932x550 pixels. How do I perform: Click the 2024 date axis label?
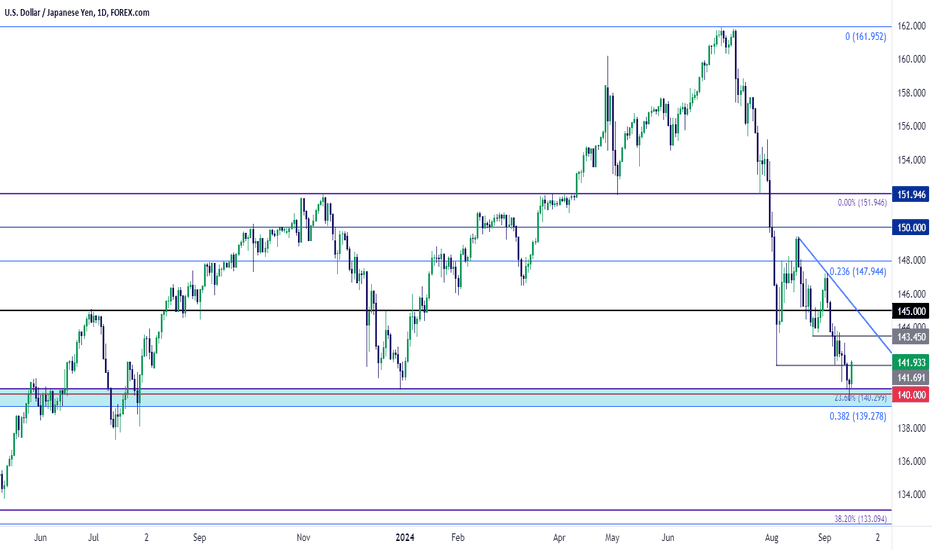(x=405, y=538)
